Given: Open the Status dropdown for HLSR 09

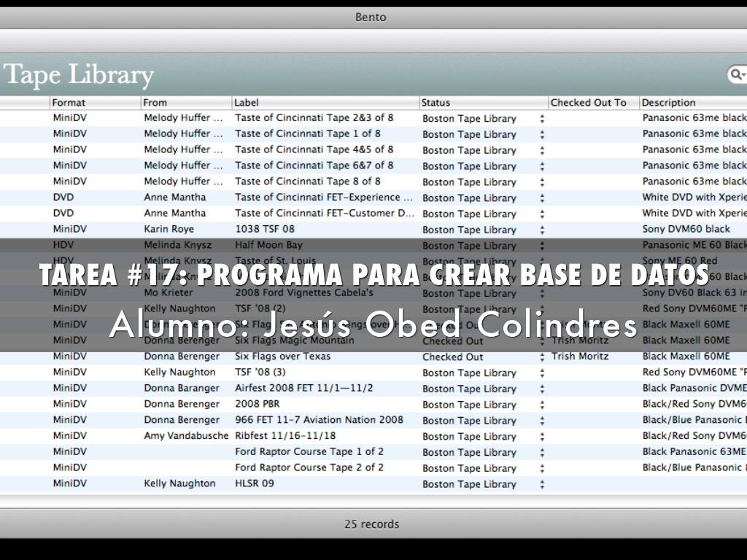Looking at the screenshot, I should [x=541, y=483].
